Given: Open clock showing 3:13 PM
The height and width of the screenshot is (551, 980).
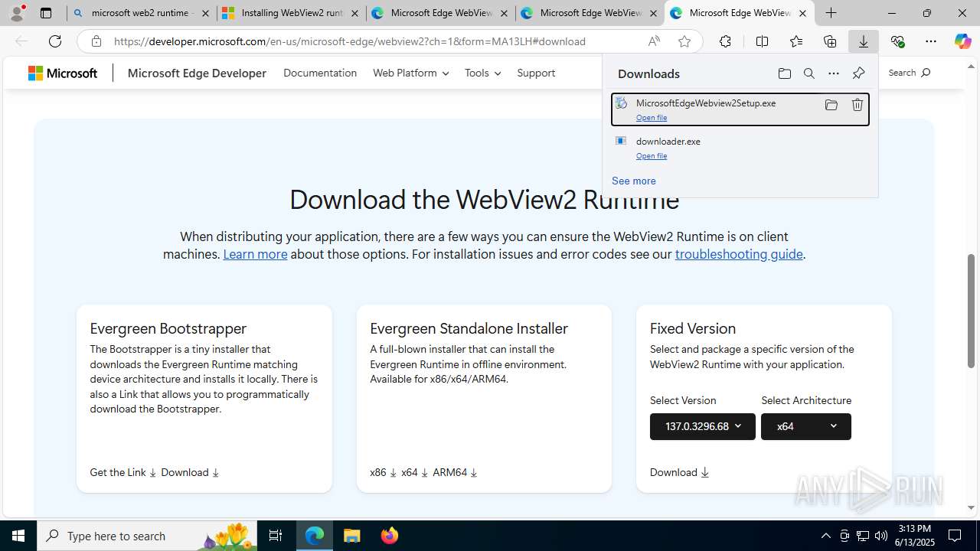Looking at the screenshot, I should coord(914,536).
